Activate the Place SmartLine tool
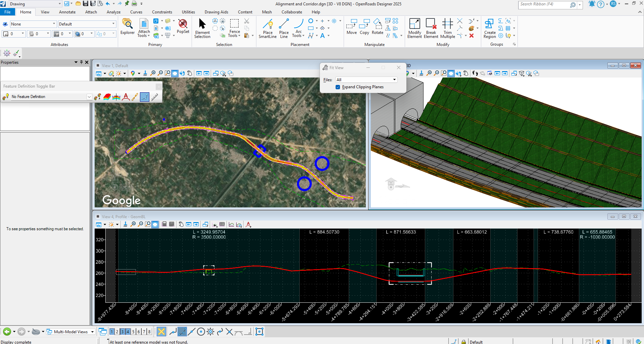Image resolution: width=644 pixels, height=344 pixels. (x=267, y=28)
